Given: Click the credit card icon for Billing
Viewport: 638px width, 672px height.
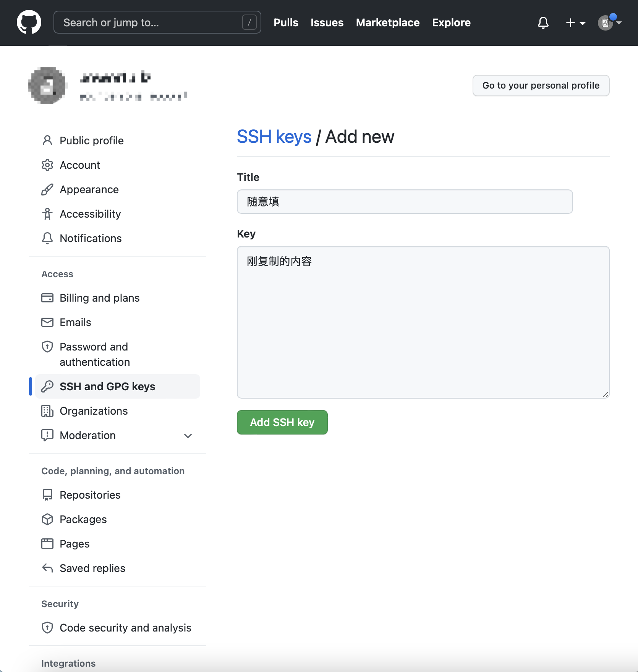Looking at the screenshot, I should 47,298.
